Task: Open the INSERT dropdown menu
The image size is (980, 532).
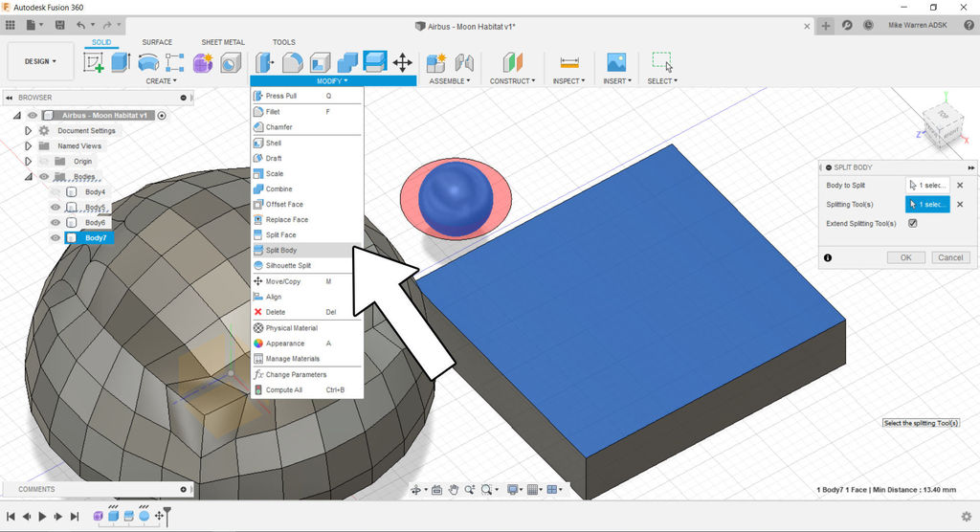Action: click(617, 81)
